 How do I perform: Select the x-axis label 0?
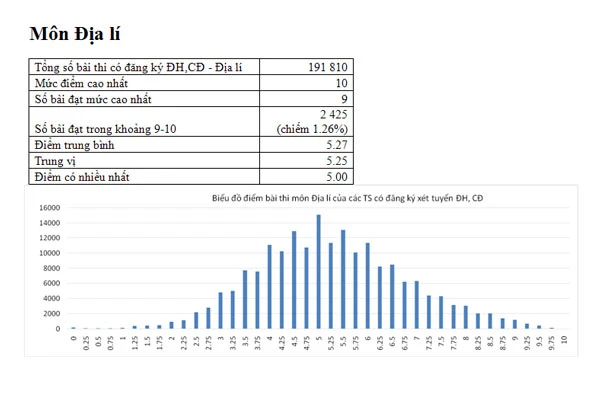pos(73,338)
